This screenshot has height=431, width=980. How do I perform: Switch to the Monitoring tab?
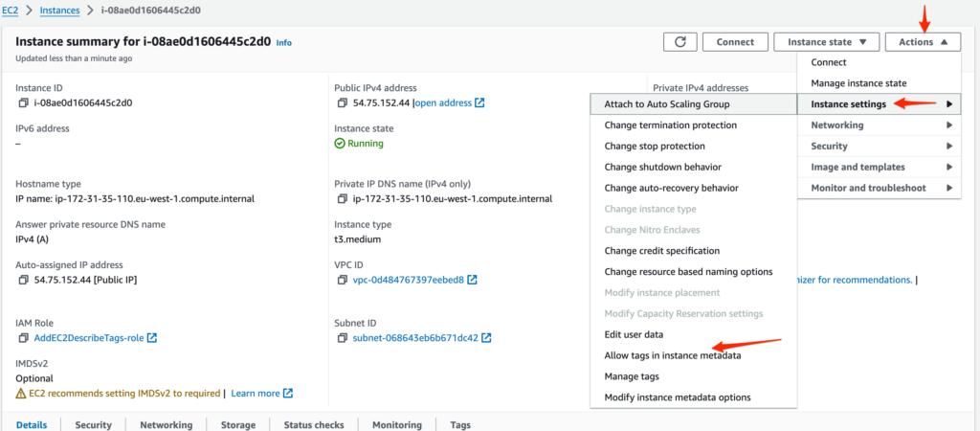397,424
